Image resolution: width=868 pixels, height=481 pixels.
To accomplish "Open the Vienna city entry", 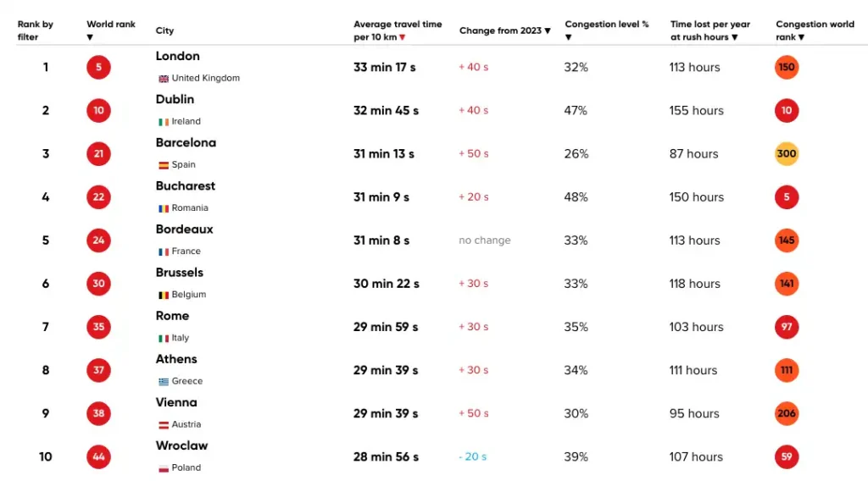I will pyautogui.click(x=176, y=403).
